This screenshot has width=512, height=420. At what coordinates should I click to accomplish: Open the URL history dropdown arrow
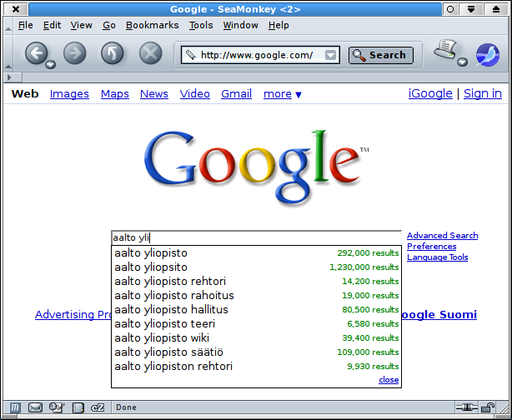click(330, 55)
